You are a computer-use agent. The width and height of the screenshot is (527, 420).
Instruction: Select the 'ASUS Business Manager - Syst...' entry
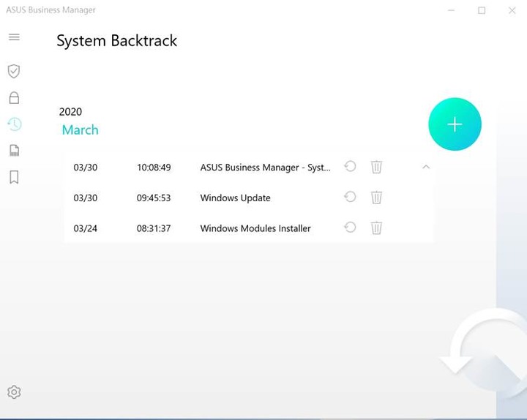[x=265, y=168]
